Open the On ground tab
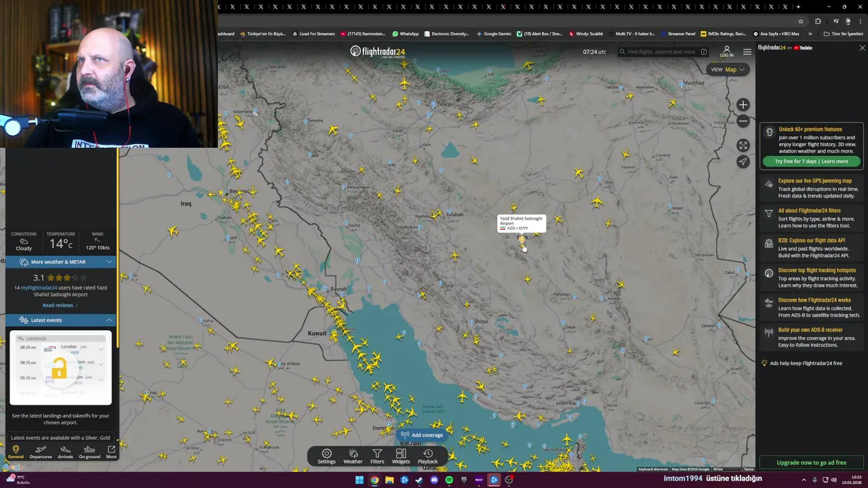Screen dimensions: 868x488 [x=89, y=451]
